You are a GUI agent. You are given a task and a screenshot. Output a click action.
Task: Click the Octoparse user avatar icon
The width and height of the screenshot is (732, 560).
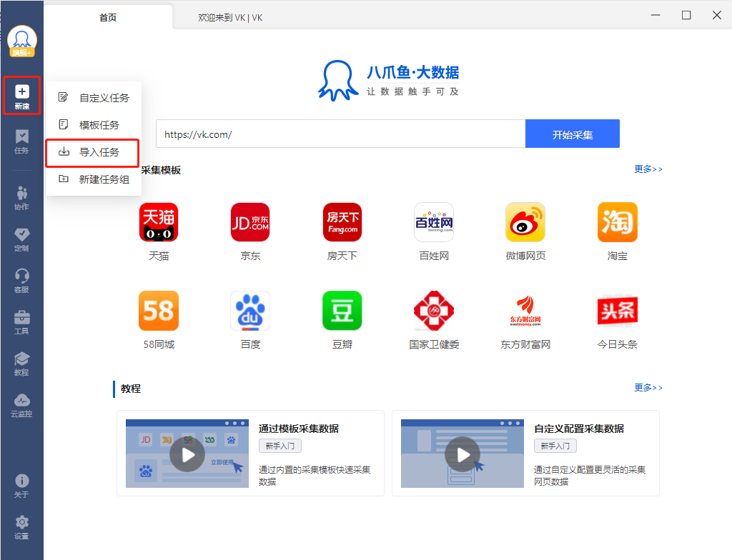pos(22,41)
